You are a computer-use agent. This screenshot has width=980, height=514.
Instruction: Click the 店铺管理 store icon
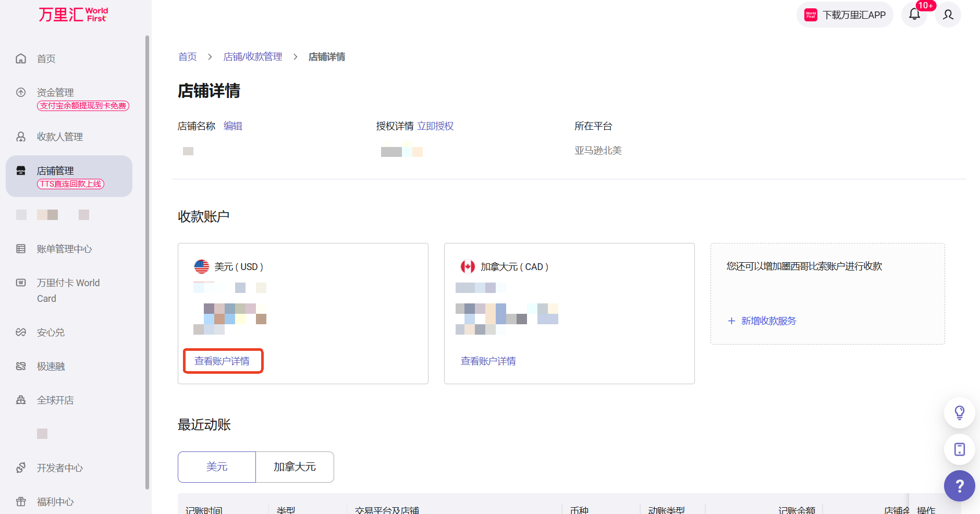(21, 171)
